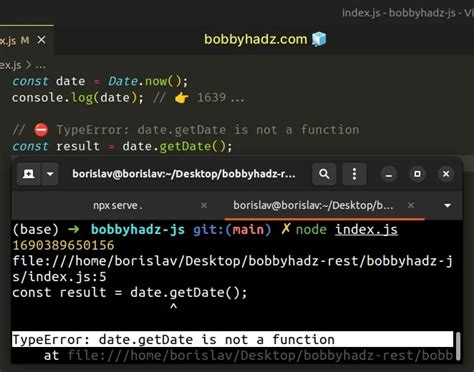Screen dimensions: 474x372
Task: Click the TypeError comment line in editor
Action: click(186, 130)
